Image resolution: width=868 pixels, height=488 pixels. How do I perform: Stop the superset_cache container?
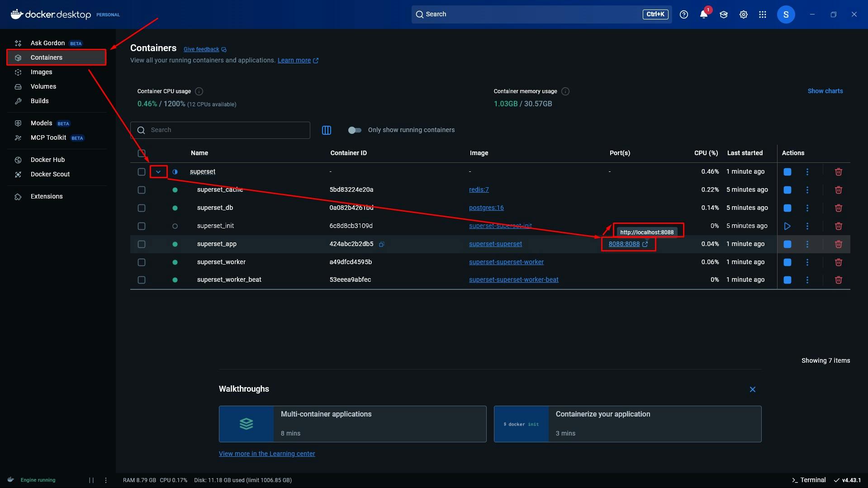coord(787,190)
